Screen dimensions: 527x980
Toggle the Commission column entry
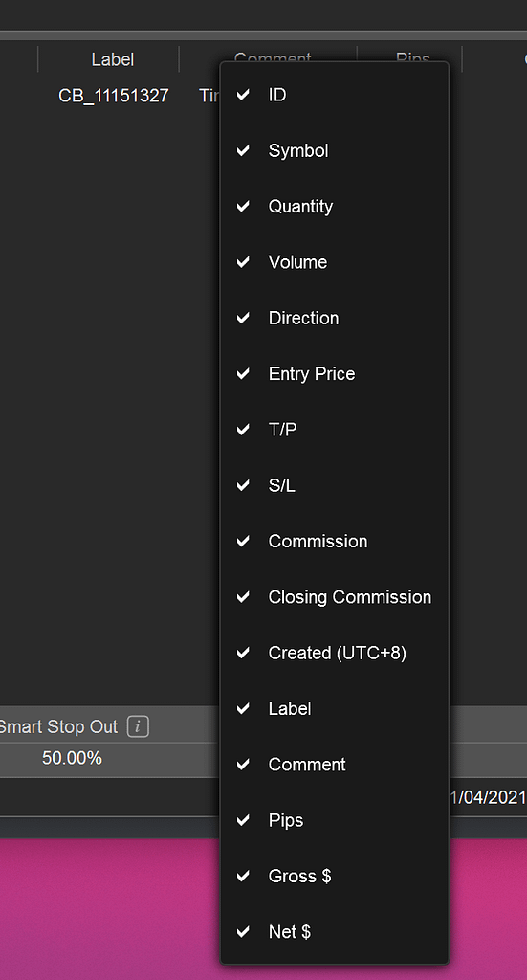[334, 542]
